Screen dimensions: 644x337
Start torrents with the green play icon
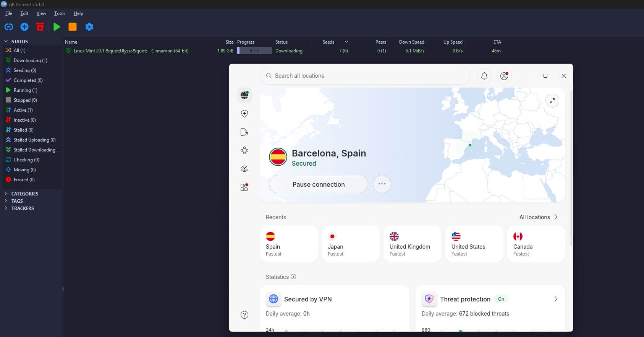click(57, 27)
